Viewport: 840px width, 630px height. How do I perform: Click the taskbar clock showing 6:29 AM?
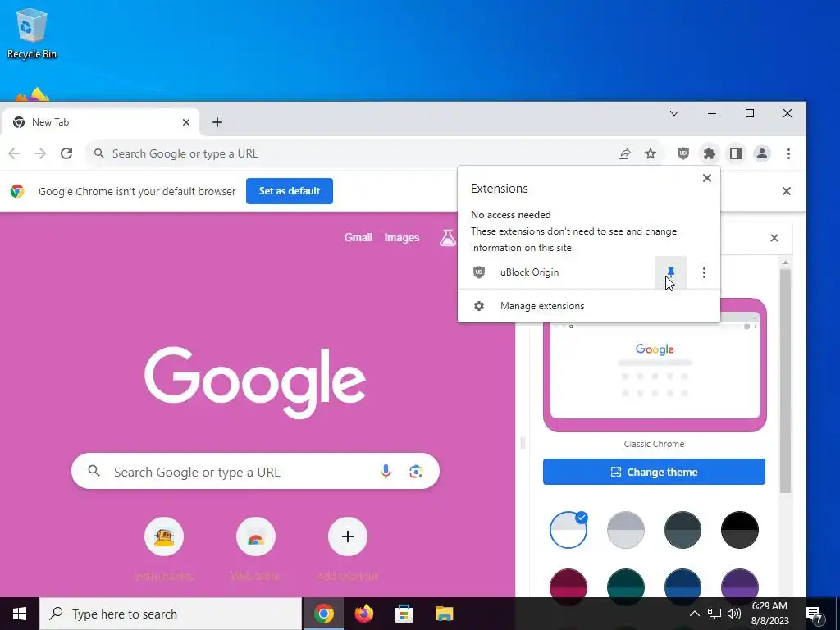pos(770,614)
